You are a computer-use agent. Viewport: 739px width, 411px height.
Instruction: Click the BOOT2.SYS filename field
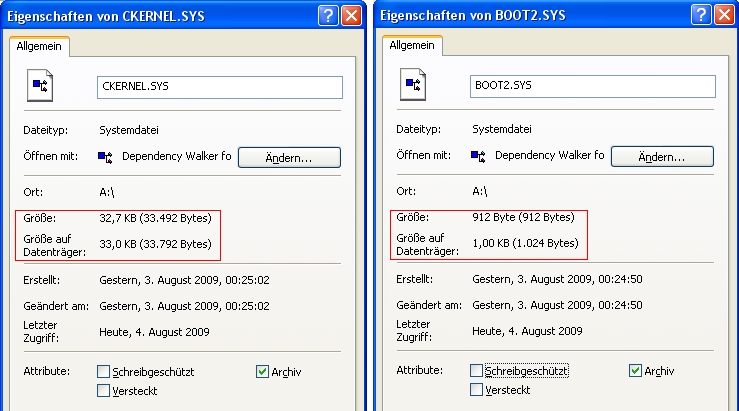[592, 86]
